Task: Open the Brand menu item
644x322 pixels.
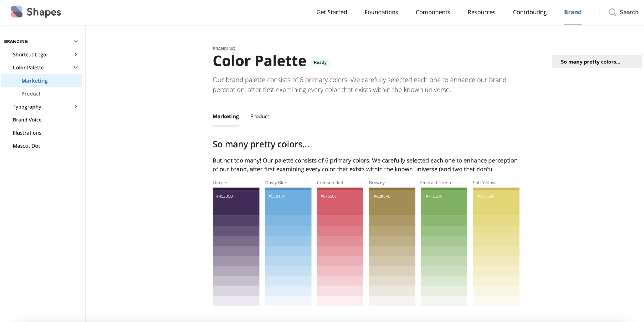Action: [573, 12]
